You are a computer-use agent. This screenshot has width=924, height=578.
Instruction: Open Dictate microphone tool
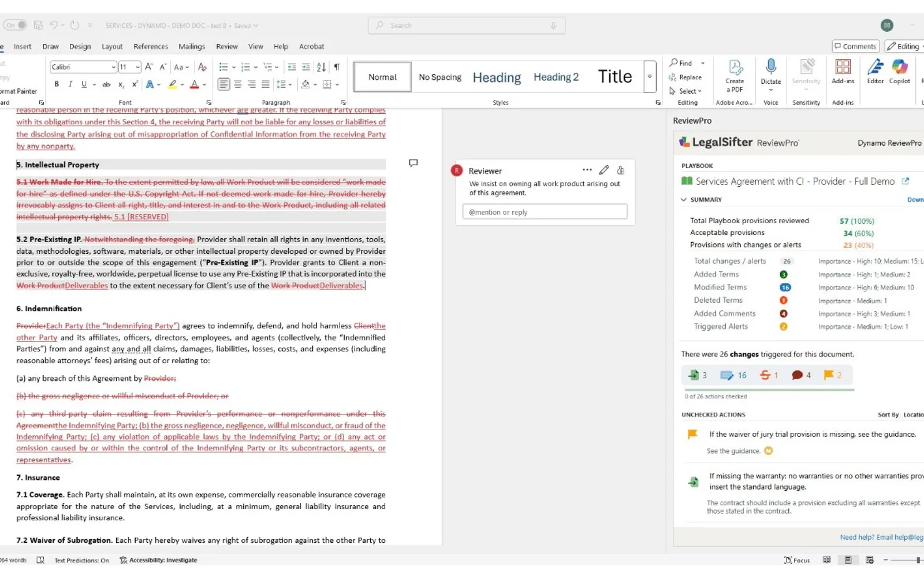click(770, 72)
